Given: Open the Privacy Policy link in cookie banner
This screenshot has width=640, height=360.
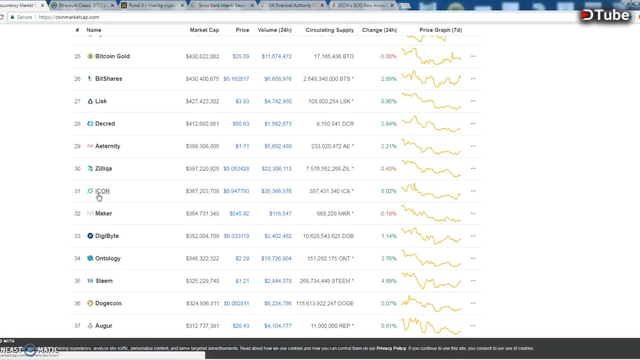Looking at the screenshot, I should (x=391, y=348).
